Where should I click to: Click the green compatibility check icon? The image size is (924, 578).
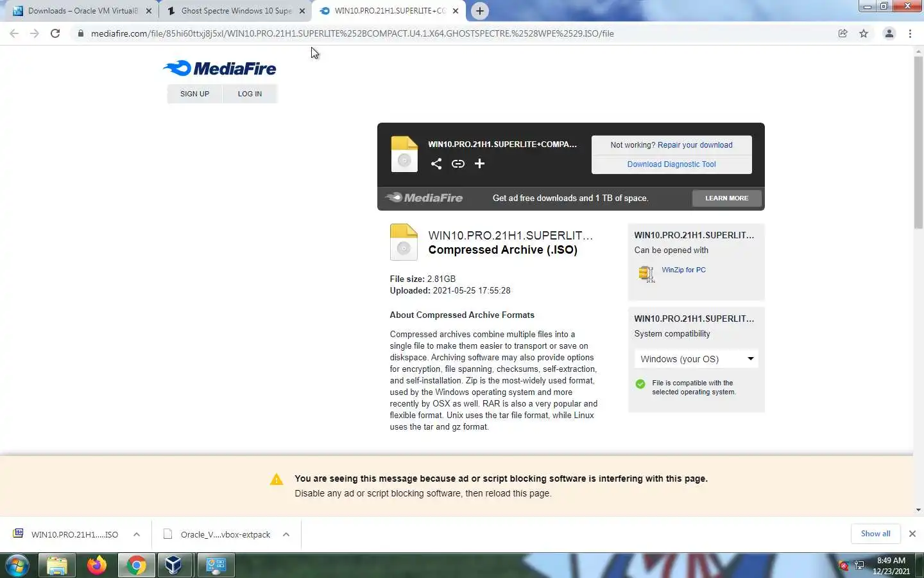tap(640, 384)
